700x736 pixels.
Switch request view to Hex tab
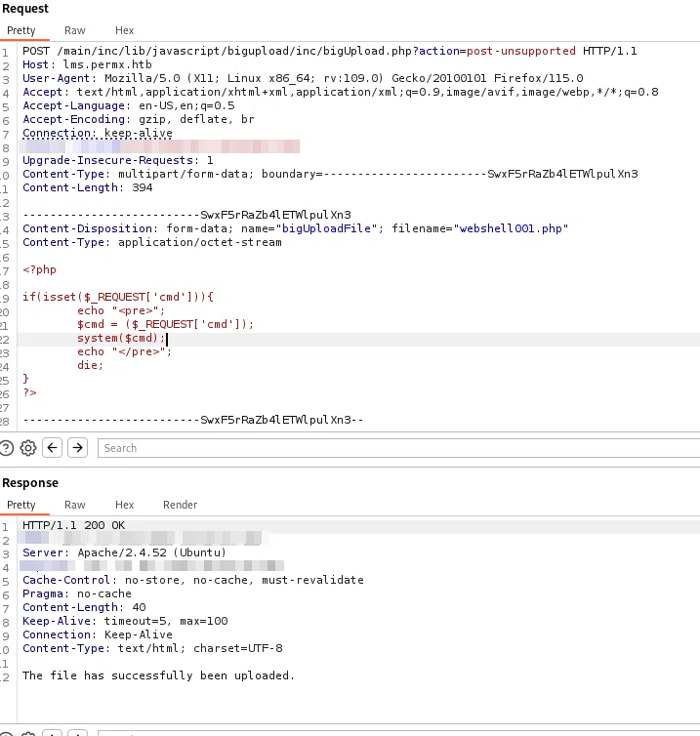pyautogui.click(x=124, y=30)
